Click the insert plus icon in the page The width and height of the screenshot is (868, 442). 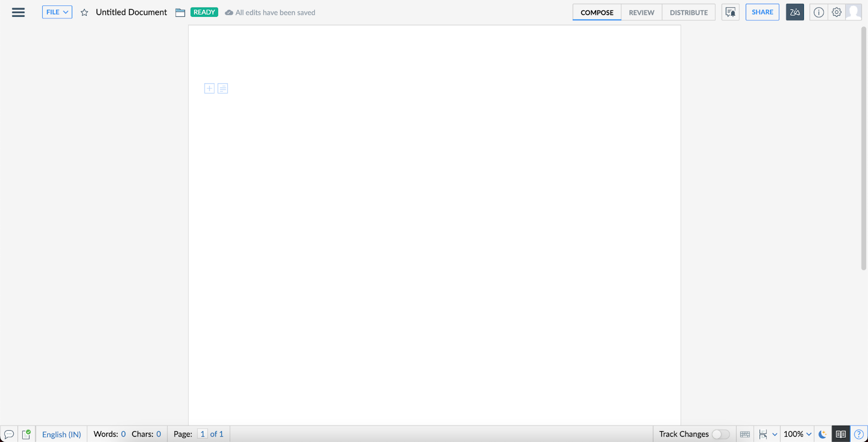click(x=209, y=89)
